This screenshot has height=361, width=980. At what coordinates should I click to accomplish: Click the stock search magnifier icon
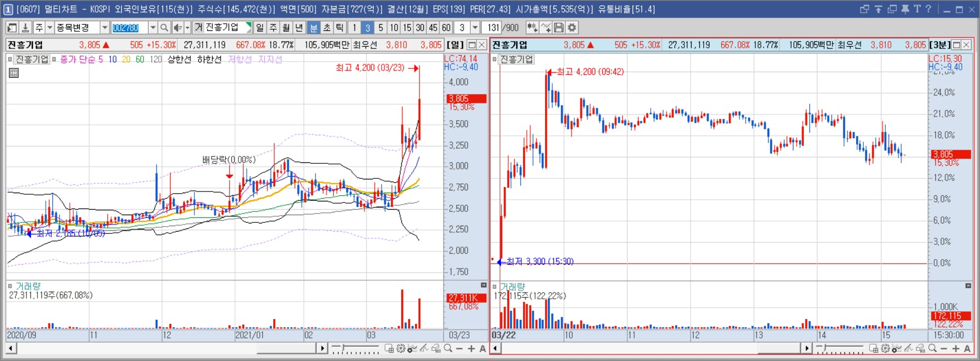point(164,28)
